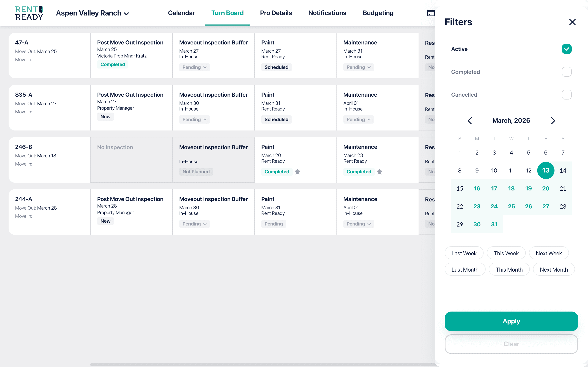Open Pending dropdown on 835-A Maintenance task
This screenshot has width=588, height=367.
pos(358,119)
